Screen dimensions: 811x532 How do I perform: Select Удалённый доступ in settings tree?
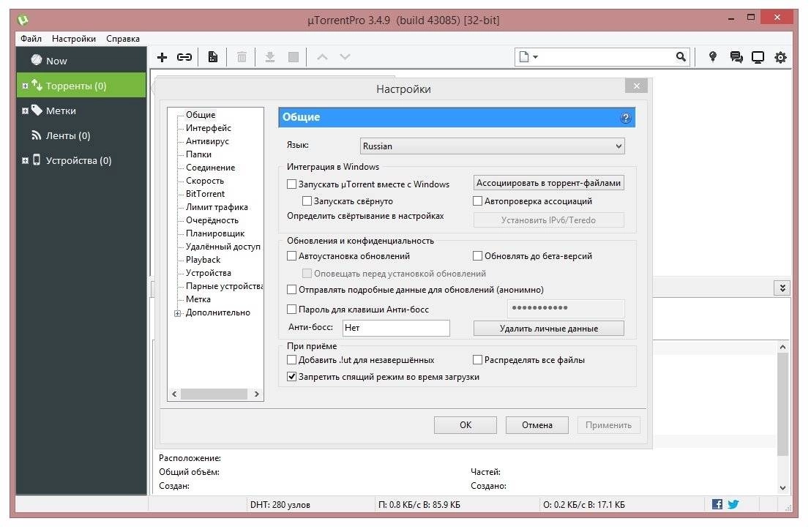tap(223, 247)
